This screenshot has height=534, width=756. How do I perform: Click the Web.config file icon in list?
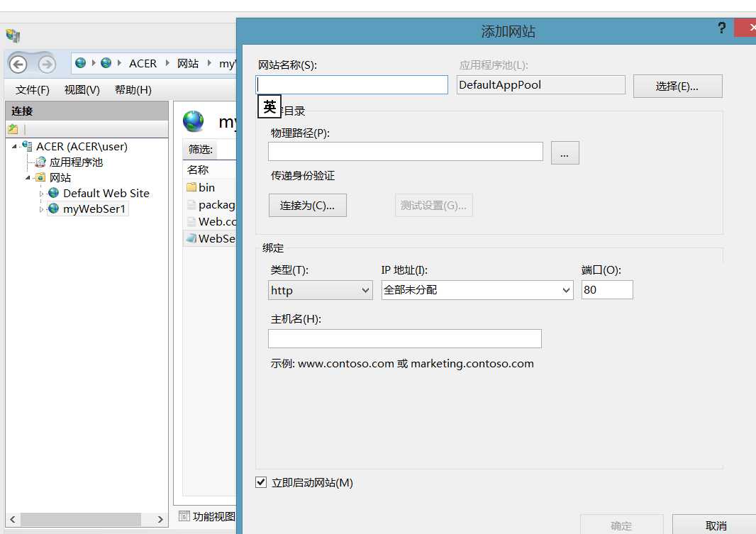[191, 222]
